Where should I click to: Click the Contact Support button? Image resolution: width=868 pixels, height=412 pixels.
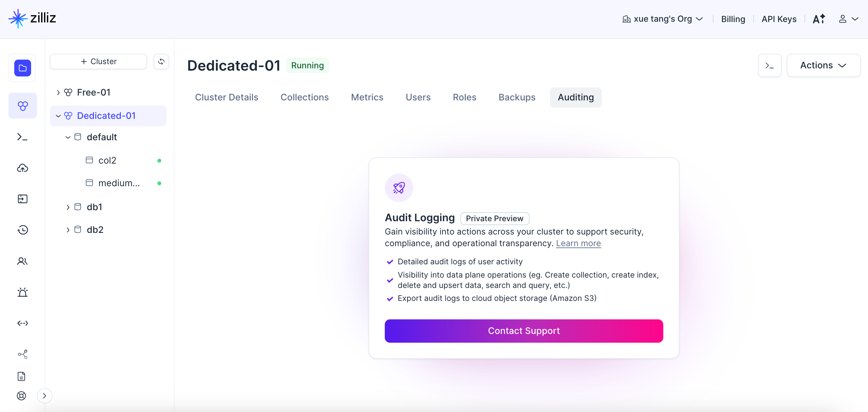[524, 331]
